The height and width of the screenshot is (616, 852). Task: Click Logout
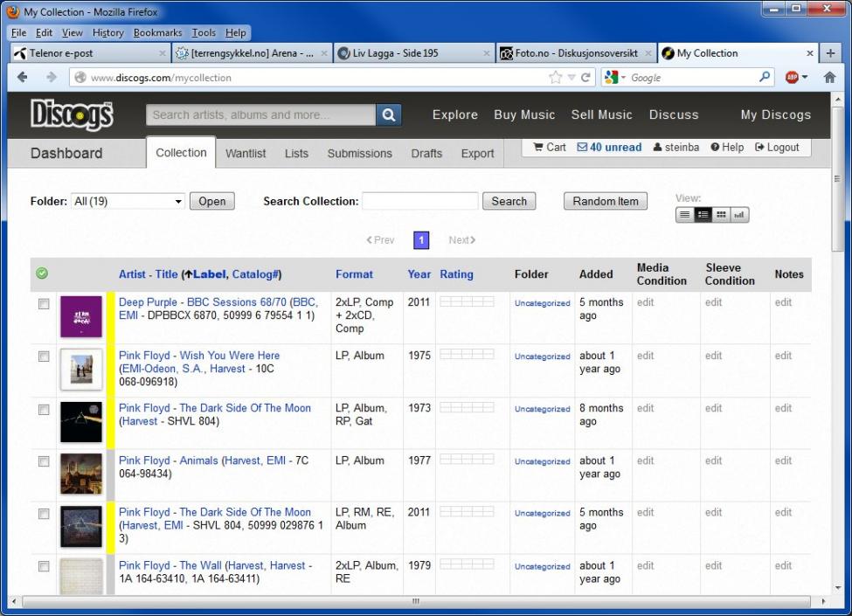[777, 147]
